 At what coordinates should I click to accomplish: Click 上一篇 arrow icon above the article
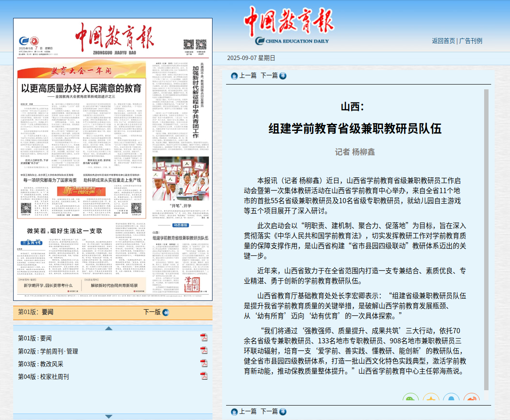tap(234, 76)
